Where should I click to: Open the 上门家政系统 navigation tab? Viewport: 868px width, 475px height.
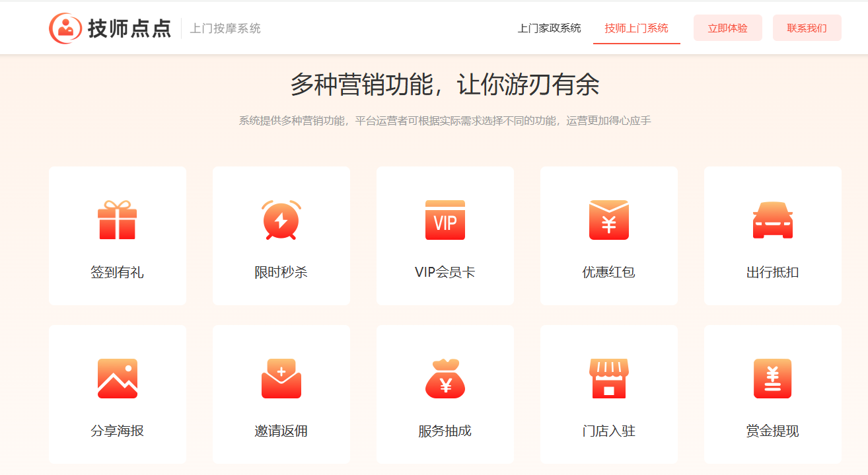[549, 28]
